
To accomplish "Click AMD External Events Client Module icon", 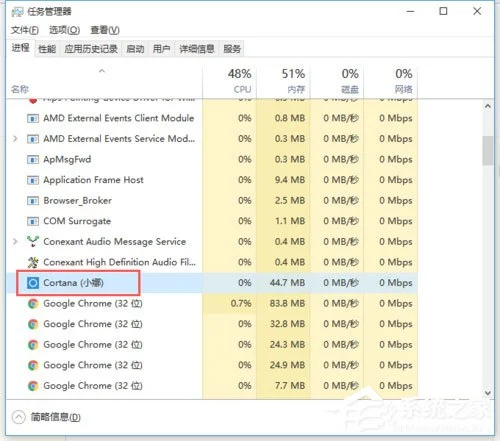I will (33, 118).
